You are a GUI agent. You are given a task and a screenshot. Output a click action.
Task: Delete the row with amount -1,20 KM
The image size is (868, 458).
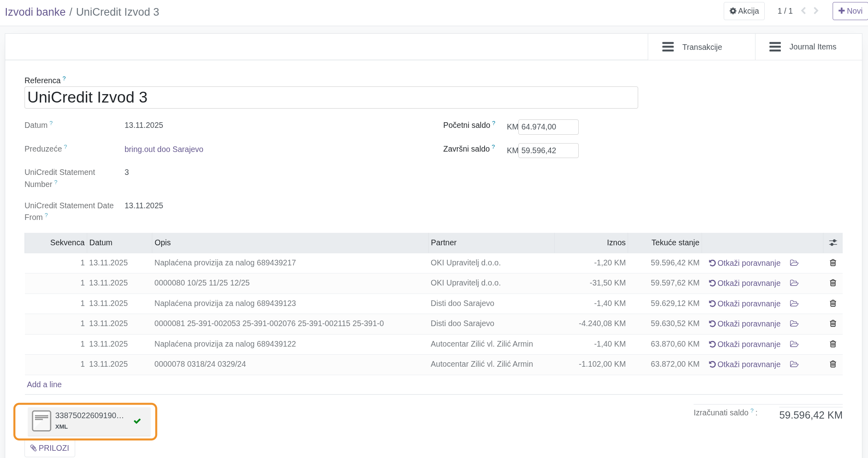pos(833,263)
